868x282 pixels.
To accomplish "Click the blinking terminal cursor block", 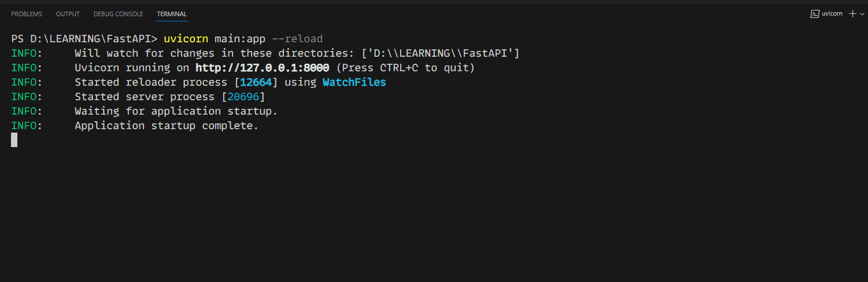I will (14, 140).
